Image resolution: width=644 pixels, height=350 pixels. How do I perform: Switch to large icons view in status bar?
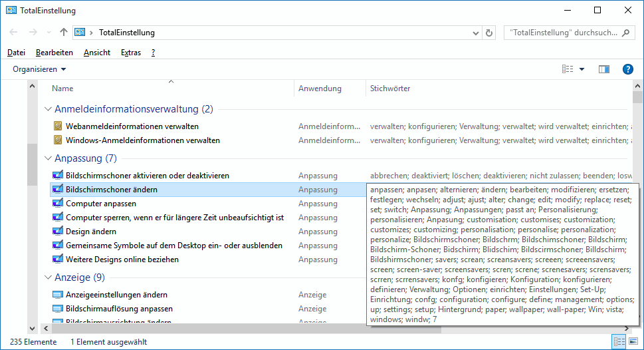point(633,341)
